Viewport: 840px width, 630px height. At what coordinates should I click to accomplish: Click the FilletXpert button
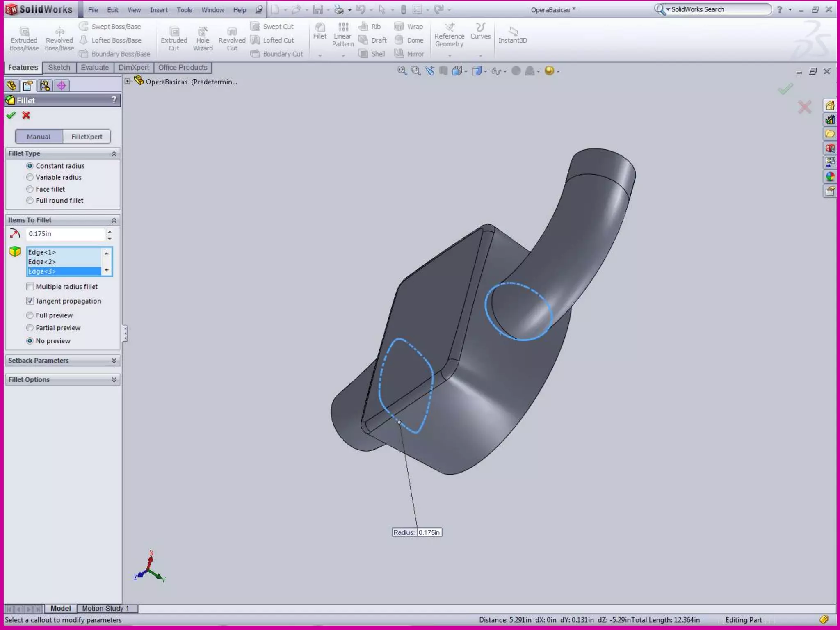(x=87, y=137)
